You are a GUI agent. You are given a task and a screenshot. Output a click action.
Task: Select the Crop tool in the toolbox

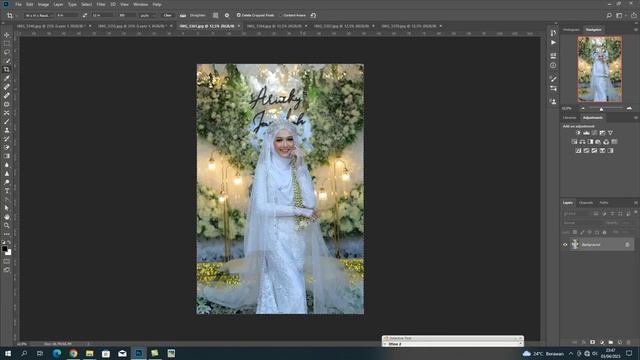click(x=7, y=69)
